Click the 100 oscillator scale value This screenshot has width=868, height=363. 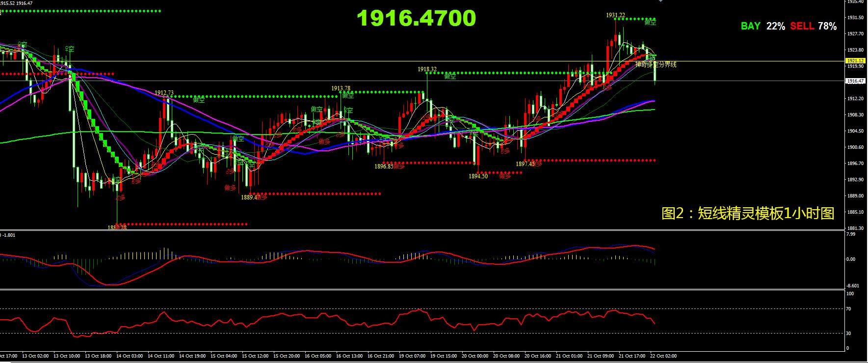[850, 294]
